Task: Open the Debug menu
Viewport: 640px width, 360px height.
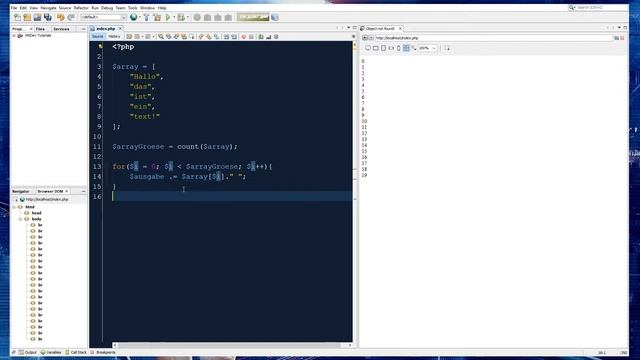Action: point(107,8)
